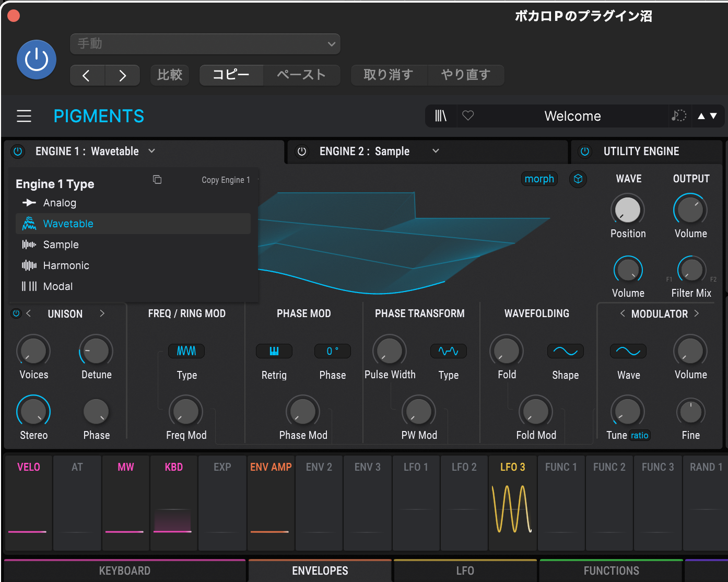Click the 取り消す undo button
Image resolution: width=728 pixels, height=582 pixels.
(x=389, y=75)
